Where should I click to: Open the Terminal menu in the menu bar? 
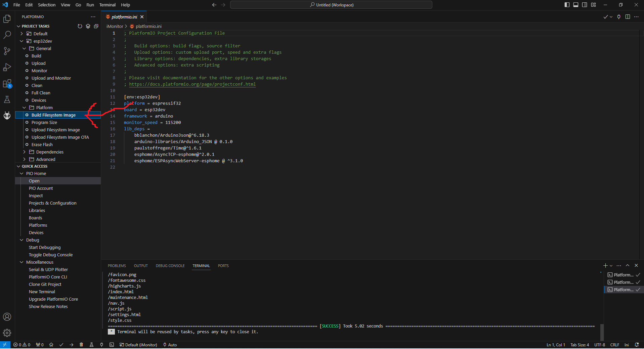(107, 5)
